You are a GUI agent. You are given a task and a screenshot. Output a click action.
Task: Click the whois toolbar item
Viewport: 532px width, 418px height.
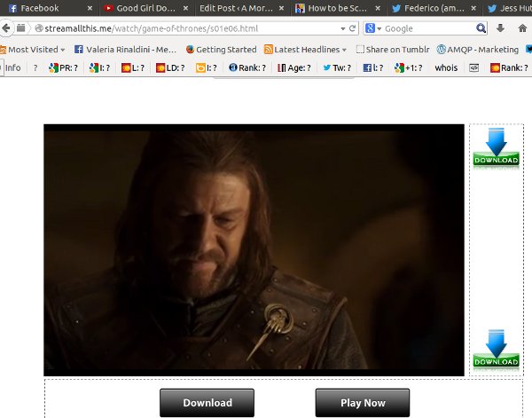point(446,68)
